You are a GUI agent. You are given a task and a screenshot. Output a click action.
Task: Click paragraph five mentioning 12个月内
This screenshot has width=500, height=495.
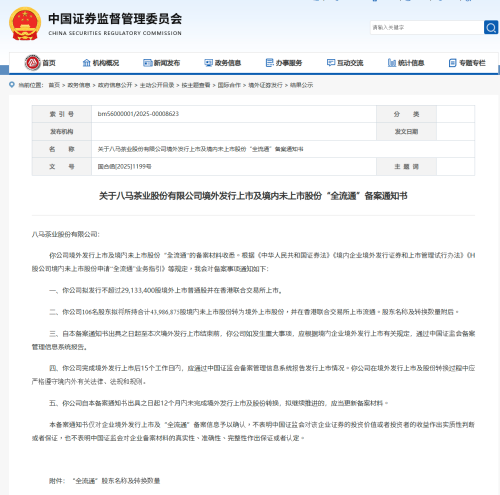[x=219, y=403]
